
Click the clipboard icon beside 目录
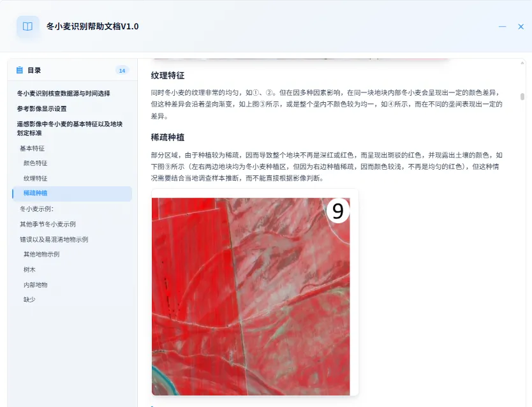19,70
